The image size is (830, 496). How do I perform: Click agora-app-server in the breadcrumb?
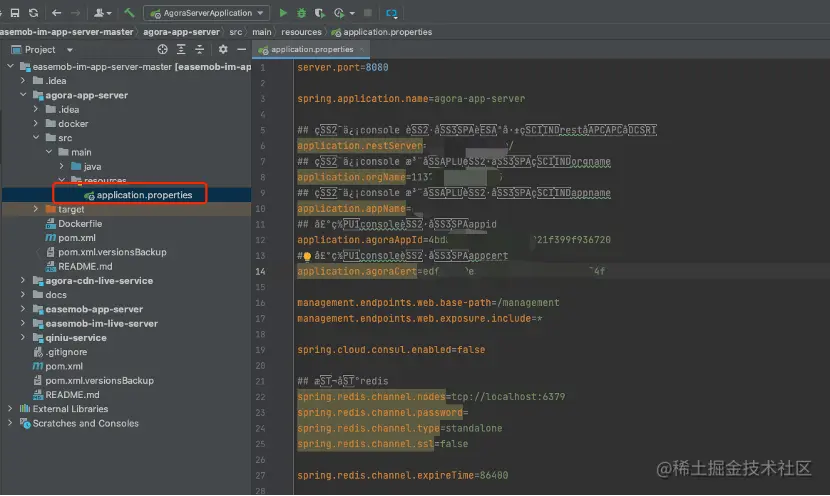[181, 32]
